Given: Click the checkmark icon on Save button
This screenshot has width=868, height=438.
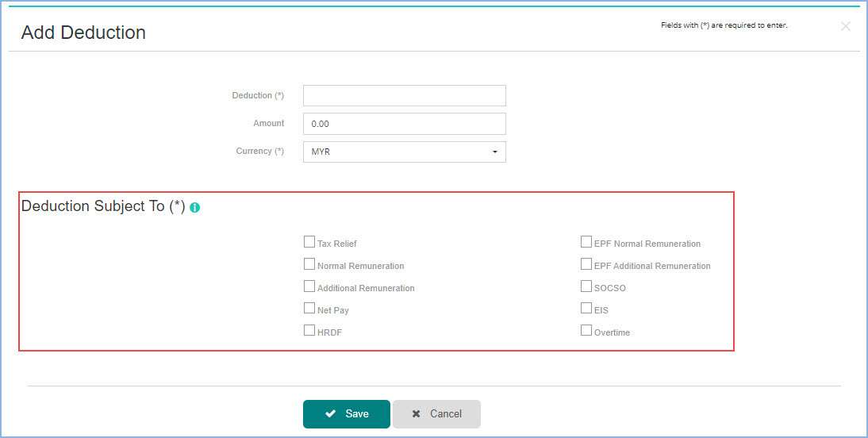Looking at the screenshot, I should coord(331,413).
